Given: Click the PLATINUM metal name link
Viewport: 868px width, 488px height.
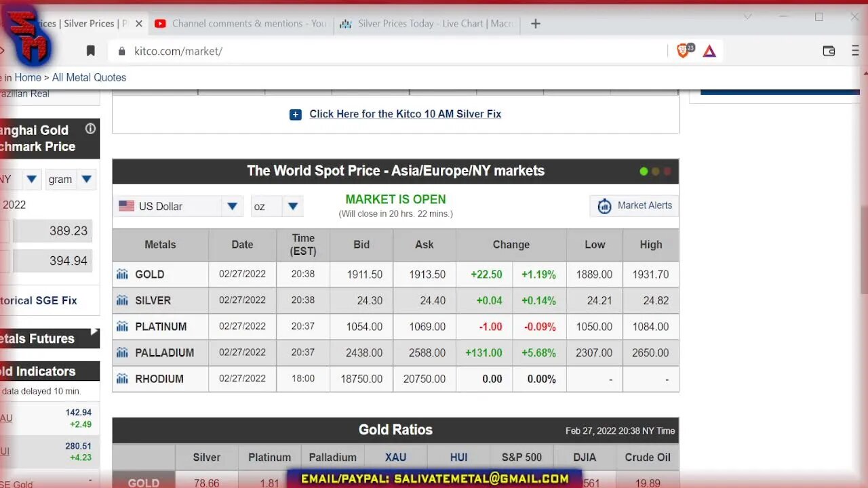Looking at the screenshot, I should pos(161,327).
